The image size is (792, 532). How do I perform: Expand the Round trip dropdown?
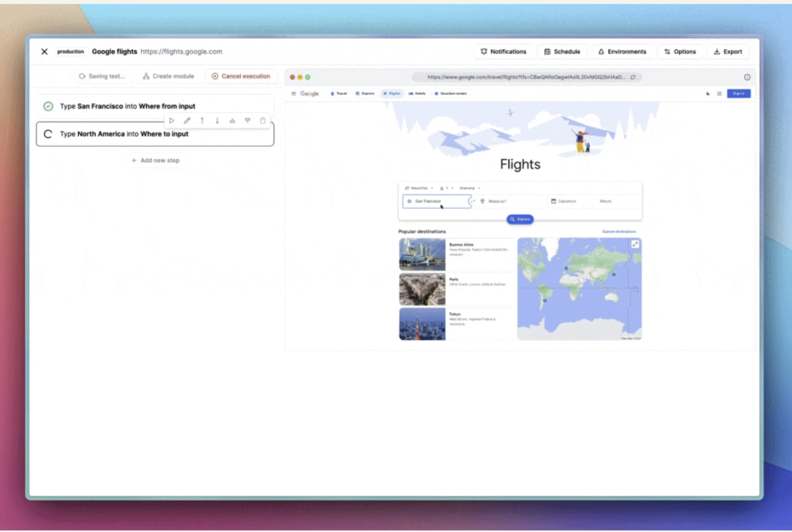[419, 188]
